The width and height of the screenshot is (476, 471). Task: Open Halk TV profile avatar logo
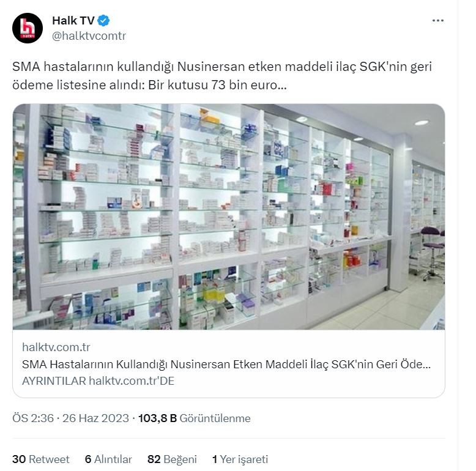tap(28, 28)
